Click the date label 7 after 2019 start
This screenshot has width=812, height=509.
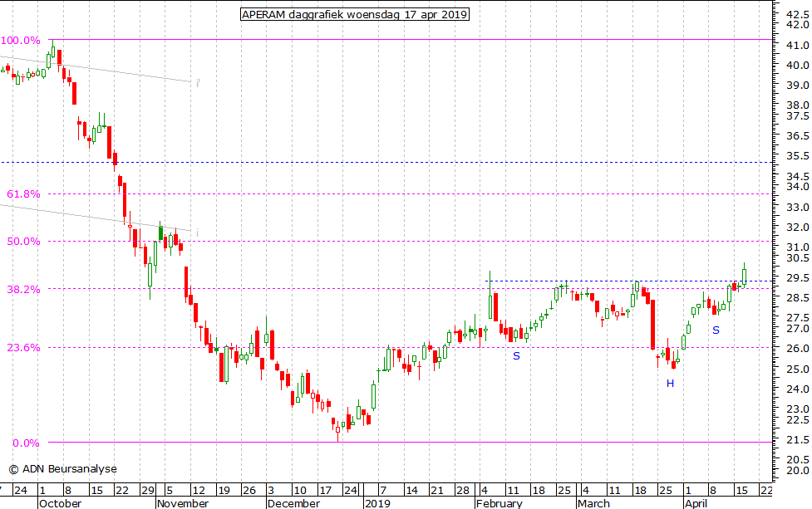pyautogui.click(x=382, y=490)
